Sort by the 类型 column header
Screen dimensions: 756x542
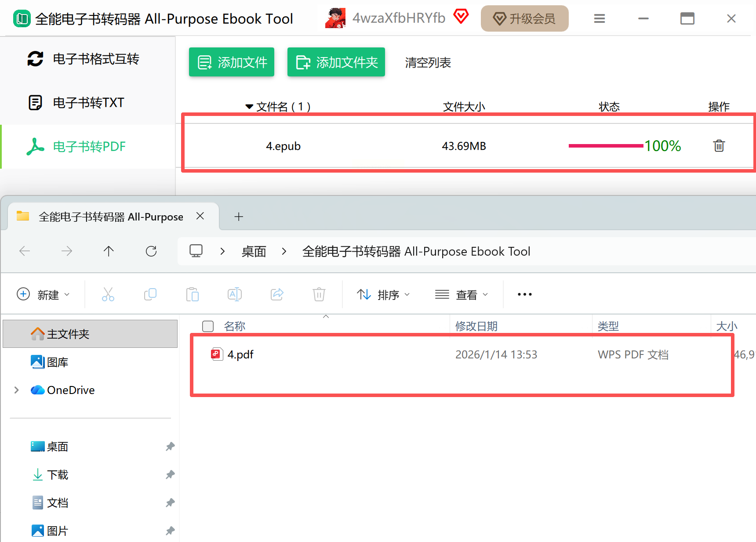608,326
